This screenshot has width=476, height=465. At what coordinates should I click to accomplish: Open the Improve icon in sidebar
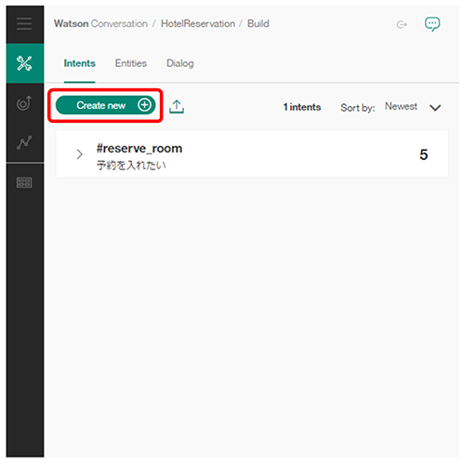point(24,103)
